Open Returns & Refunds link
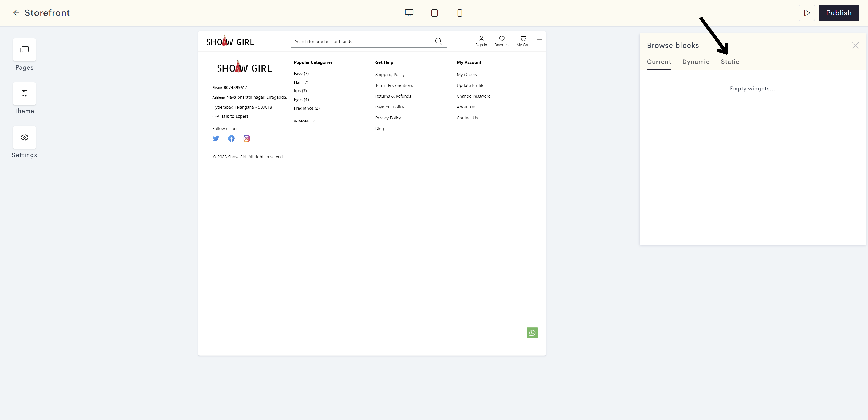Viewport: 868px width, 420px height. click(x=393, y=96)
